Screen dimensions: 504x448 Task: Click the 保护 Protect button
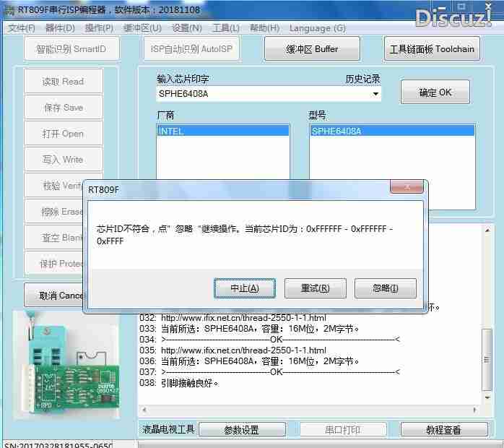(x=53, y=264)
